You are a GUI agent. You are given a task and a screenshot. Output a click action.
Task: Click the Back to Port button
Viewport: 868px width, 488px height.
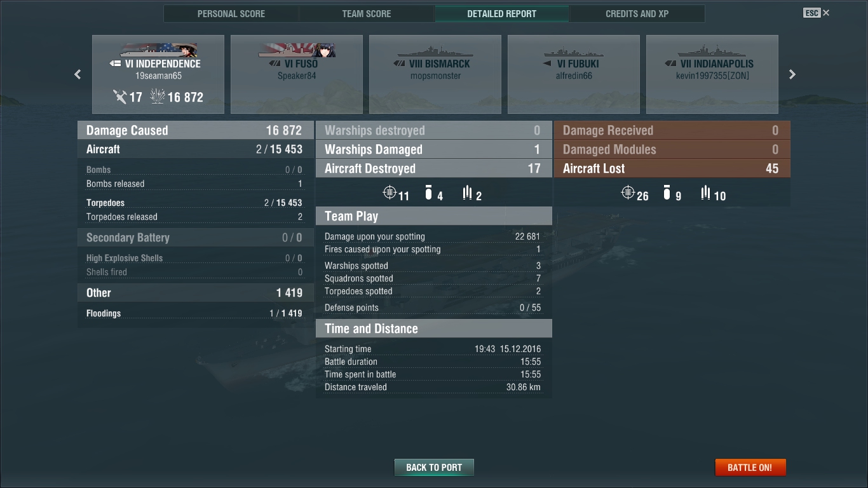(434, 467)
